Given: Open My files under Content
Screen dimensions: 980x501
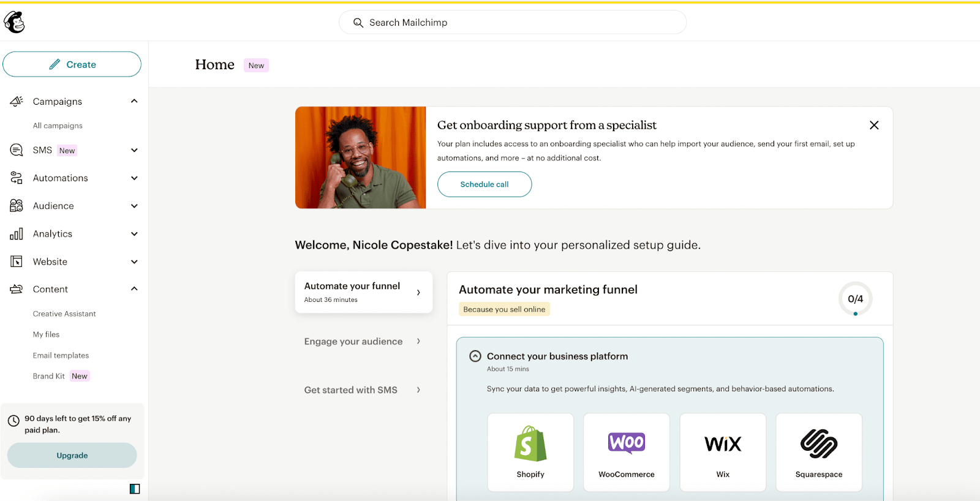Looking at the screenshot, I should coord(46,334).
